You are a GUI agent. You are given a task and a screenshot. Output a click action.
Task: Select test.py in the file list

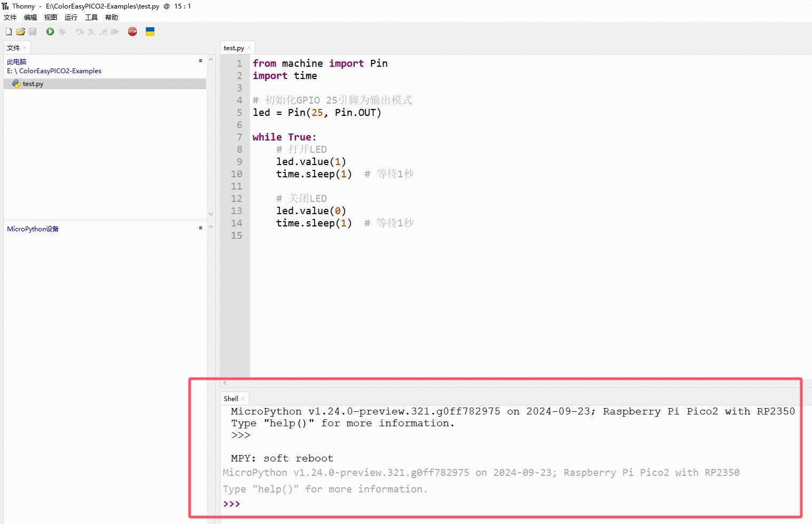click(105, 84)
